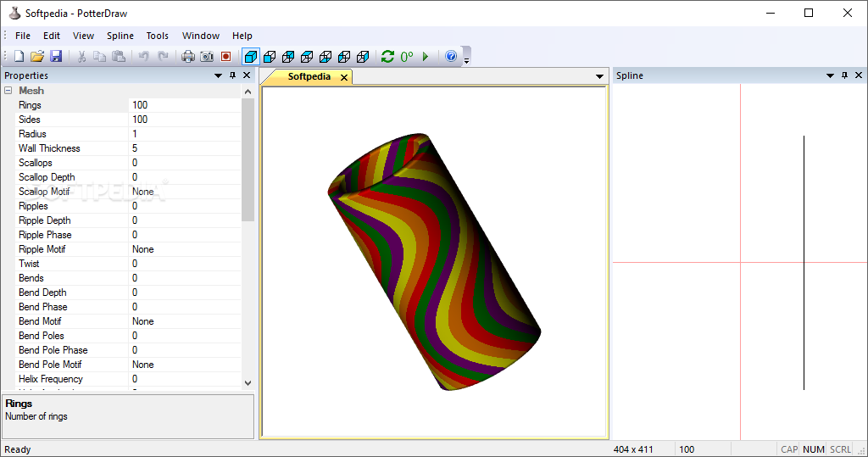The height and width of the screenshot is (457, 868).
Task: Create a new document with the New icon
Action: pyautogui.click(x=19, y=57)
